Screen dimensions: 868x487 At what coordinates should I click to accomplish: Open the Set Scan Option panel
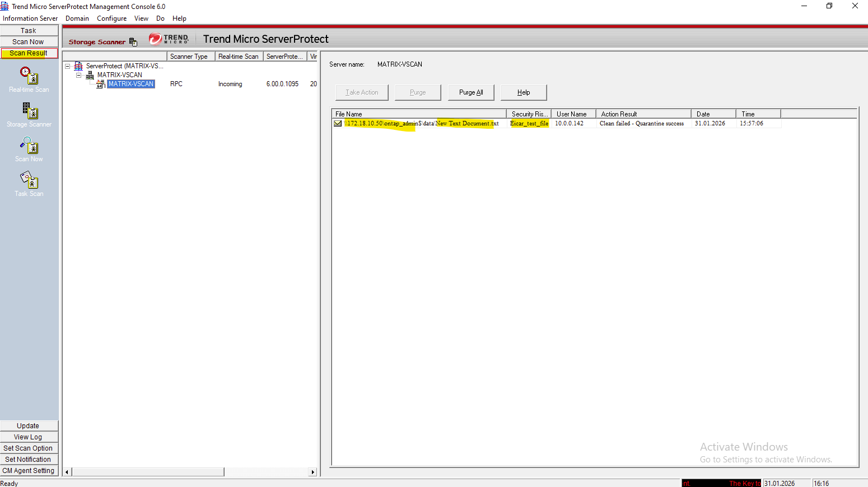29,448
